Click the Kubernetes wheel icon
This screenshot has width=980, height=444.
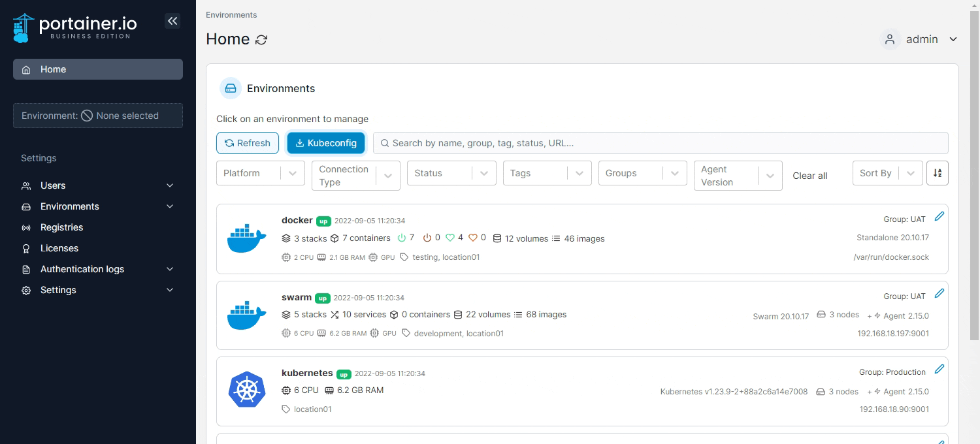(246, 390)
